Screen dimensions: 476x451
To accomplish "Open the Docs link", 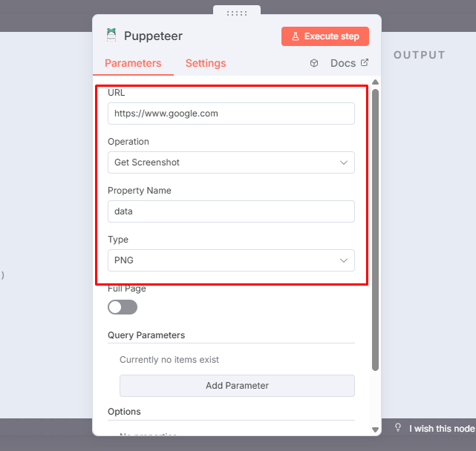I will click(343, 63).
